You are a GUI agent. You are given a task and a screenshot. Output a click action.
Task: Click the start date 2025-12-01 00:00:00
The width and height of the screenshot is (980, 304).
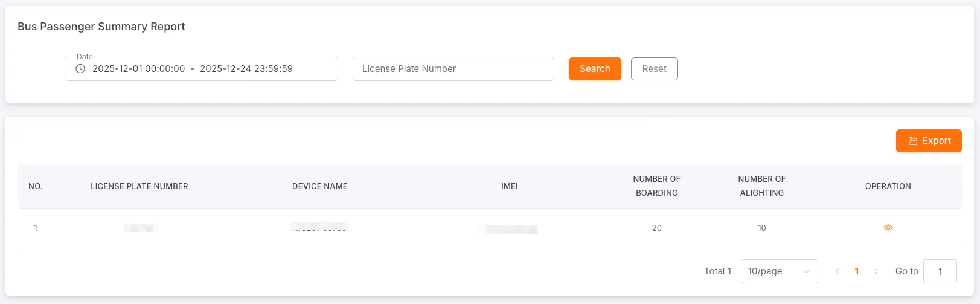point(139,69)
